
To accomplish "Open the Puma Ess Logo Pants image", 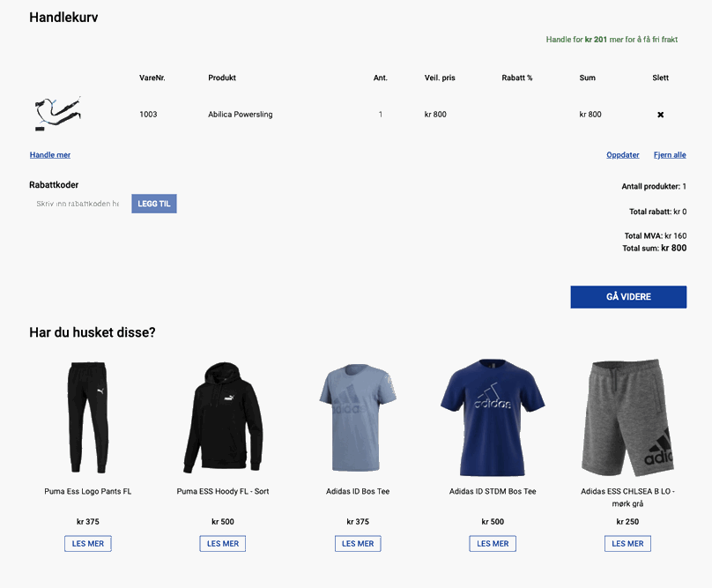I will click(88, 417).
